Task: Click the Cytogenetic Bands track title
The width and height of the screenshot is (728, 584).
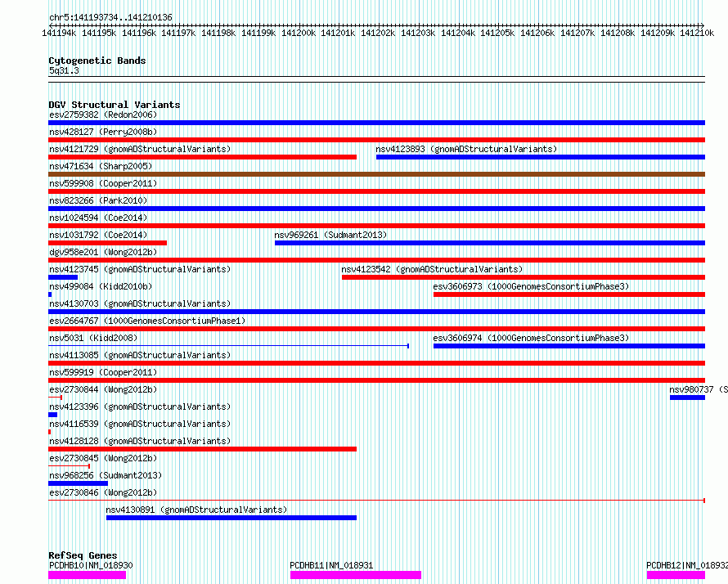Action: click(x=97, y=61)
